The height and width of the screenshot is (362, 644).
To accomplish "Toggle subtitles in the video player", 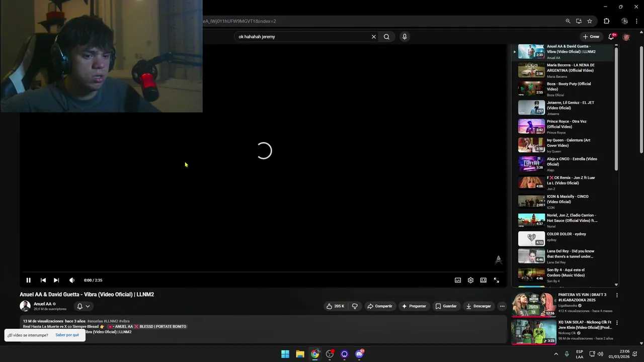I will (458, 280).
